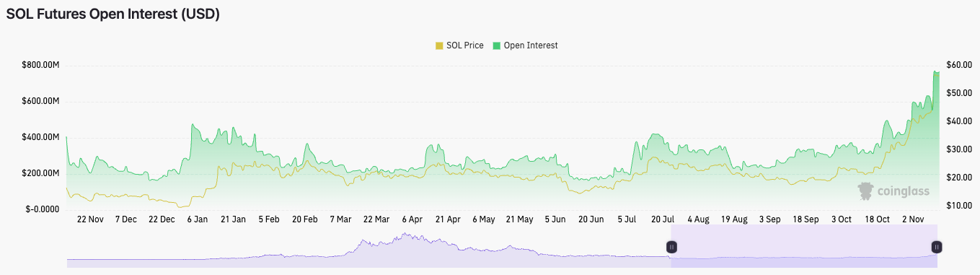Click the 18 Sep date label
980x275 pixels.
805,219
